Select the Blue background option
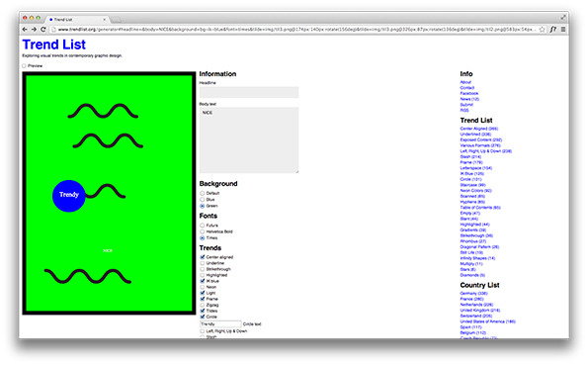588x365 pixels. point(203,200)
